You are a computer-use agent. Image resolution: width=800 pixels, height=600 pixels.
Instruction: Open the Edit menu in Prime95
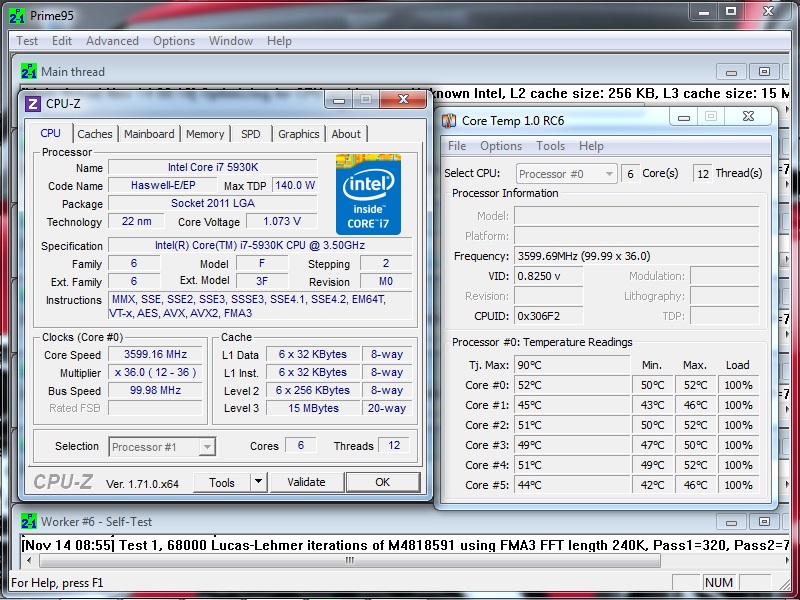[x=62, y=41]
